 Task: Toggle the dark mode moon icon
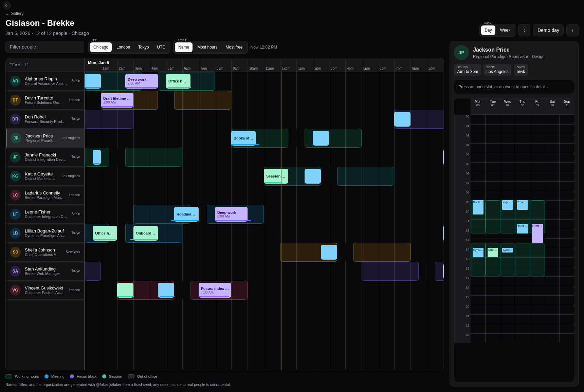click(7, 5)
